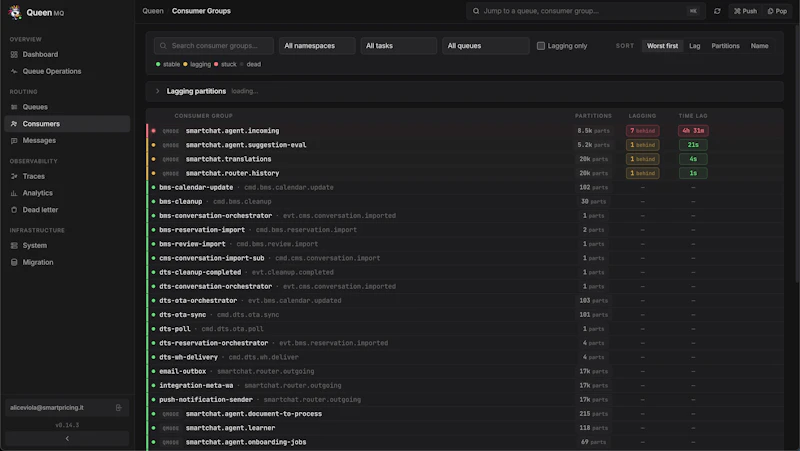Click the refresh icon in the top bar

pyautogui.click(x=717, y=11)
